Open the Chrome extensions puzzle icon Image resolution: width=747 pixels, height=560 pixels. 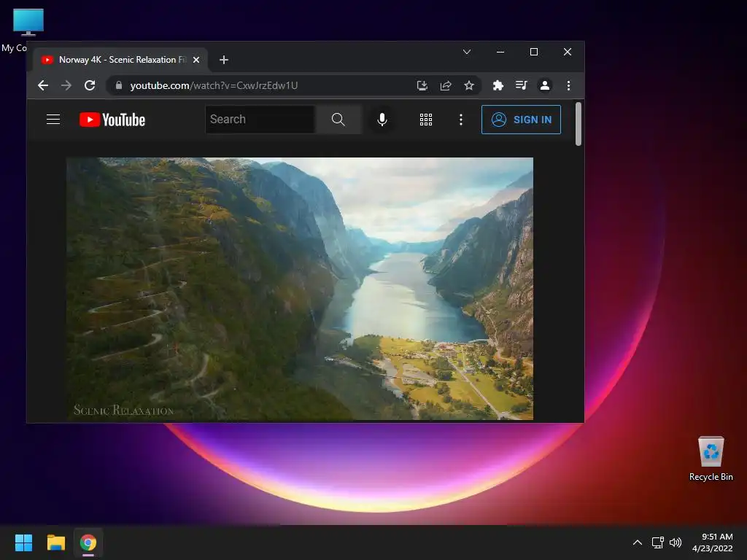(x=498, y=85)
